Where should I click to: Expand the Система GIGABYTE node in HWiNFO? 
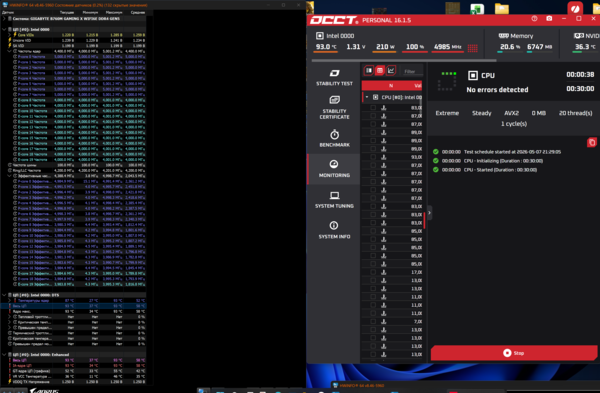(4, 18)
